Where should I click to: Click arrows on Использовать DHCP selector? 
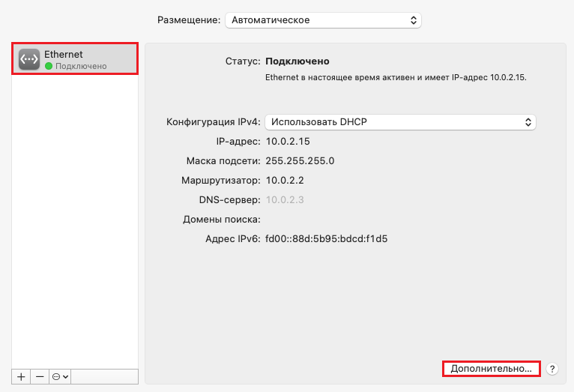click(x=528, y=122)
